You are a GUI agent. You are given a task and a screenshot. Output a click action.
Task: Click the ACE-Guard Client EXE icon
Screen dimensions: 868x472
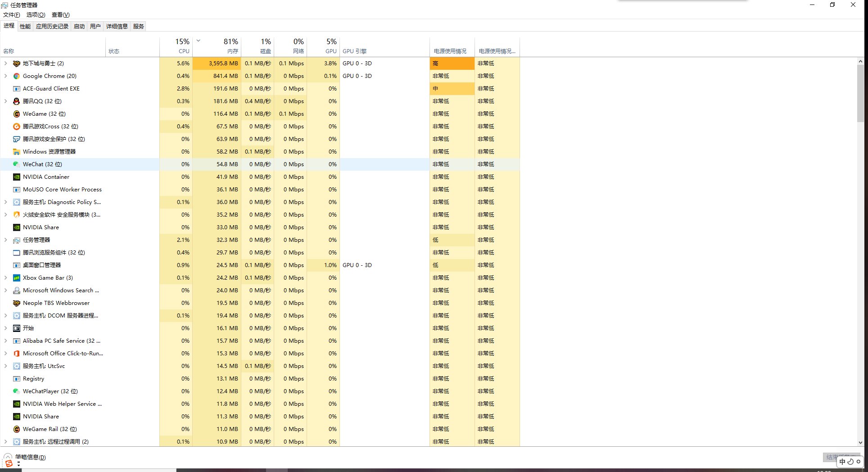[17, 89]
